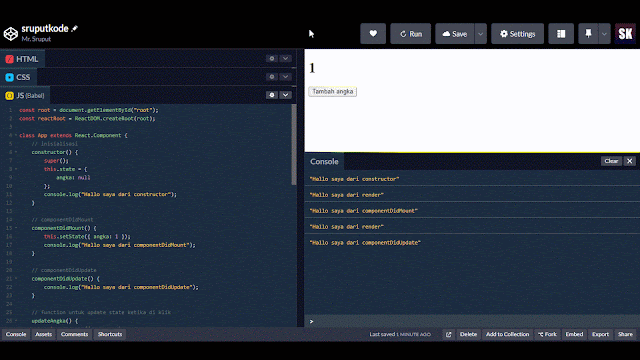
Task: Expand HTML editor chevron menu
Action: click(285, 58)
